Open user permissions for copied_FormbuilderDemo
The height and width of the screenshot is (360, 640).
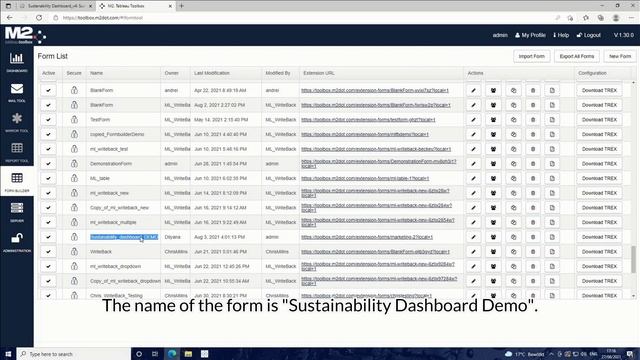tap(493, 134)
